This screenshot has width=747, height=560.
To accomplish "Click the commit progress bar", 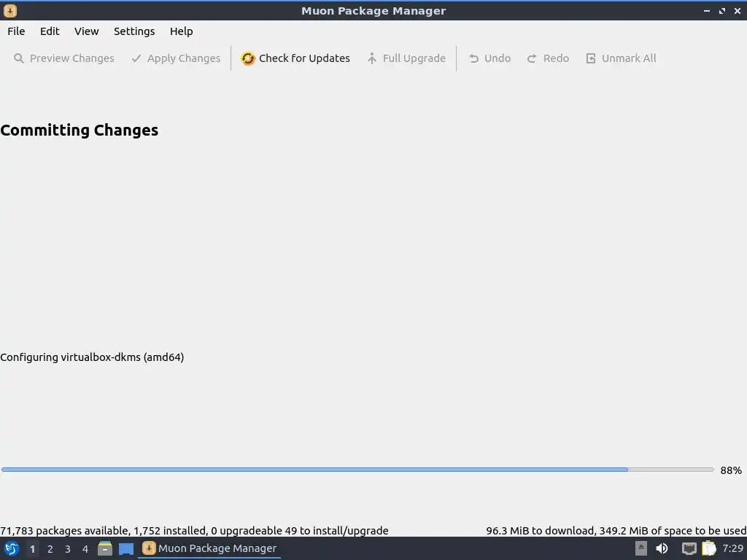I will [357, 470].
